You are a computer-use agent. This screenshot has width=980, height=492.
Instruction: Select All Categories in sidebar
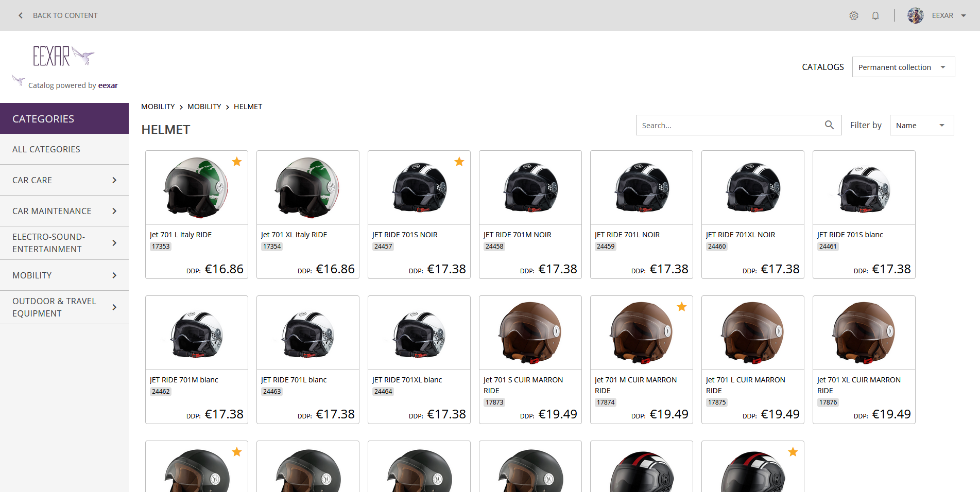point(46,149)
